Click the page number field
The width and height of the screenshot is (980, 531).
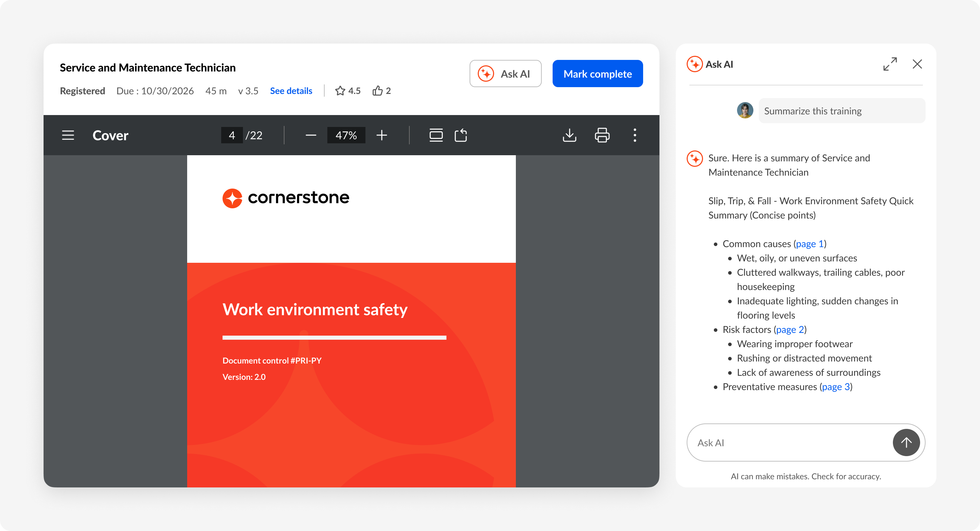(232, 135)
